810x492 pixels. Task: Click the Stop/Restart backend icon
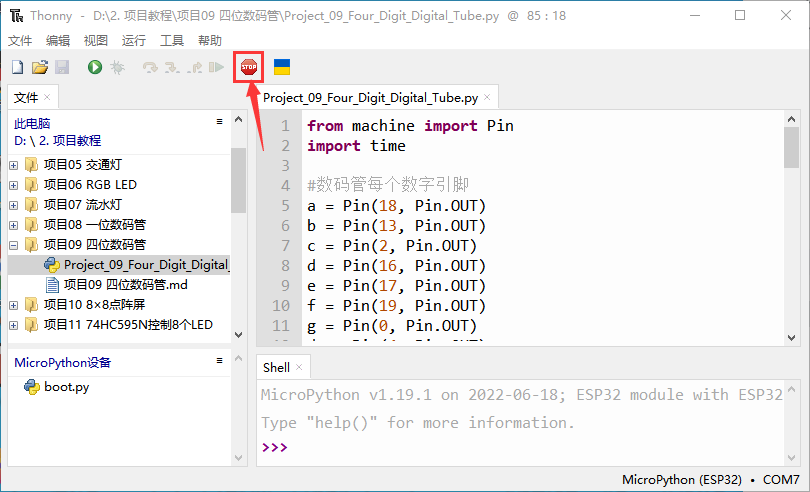pos(248,67)
